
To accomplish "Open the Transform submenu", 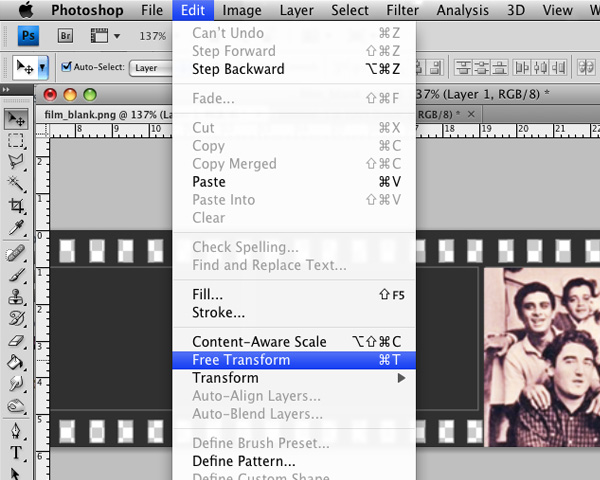I will [225, 378].
